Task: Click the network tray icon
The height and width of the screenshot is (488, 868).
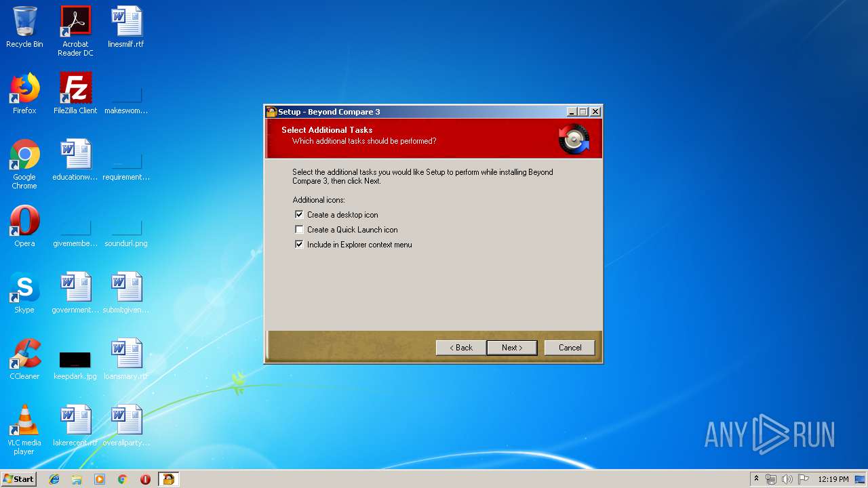Action: 771,479
